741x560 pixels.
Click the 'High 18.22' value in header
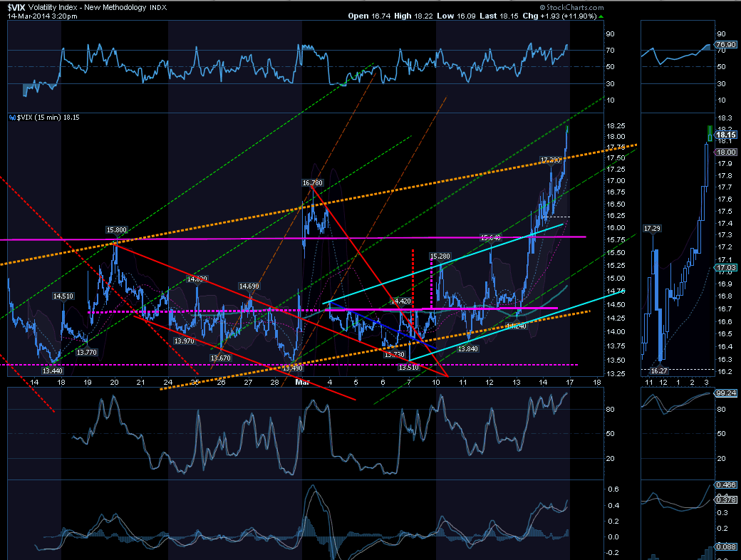[x=413, y=16]
